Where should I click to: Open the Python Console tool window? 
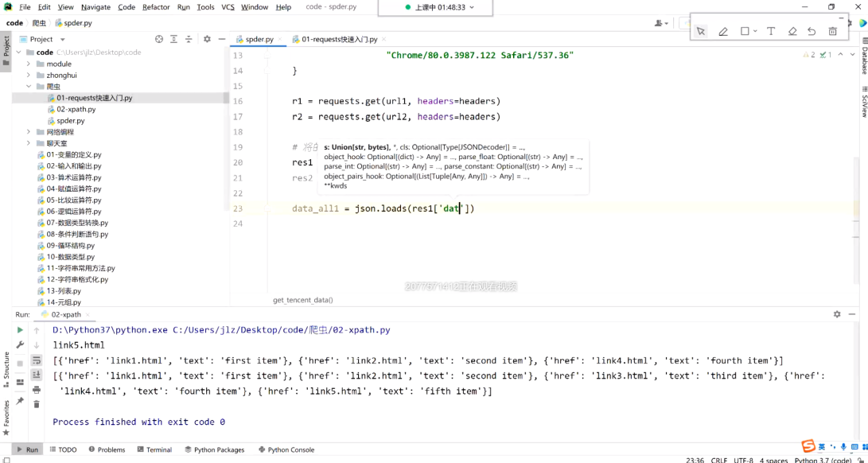(x=286, y=449)
